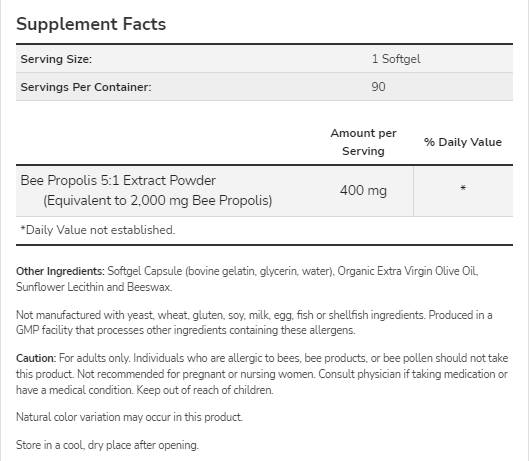Click Organic Extra Virgin Olive Oil text
The image size is (529, 461).
tap(408, 271)
